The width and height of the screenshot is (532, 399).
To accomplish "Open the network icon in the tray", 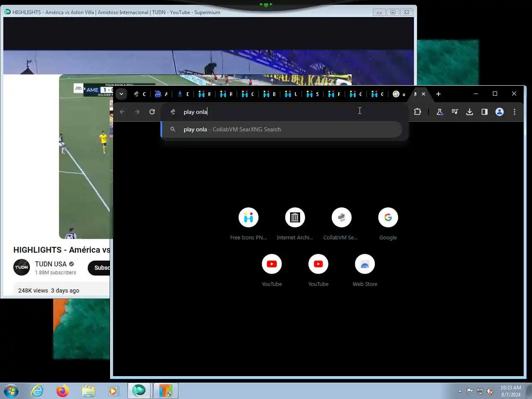I will [480, 391].
